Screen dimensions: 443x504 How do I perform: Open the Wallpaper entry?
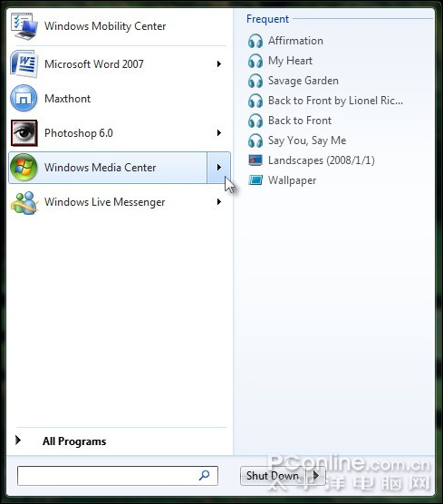pos(292,180)
